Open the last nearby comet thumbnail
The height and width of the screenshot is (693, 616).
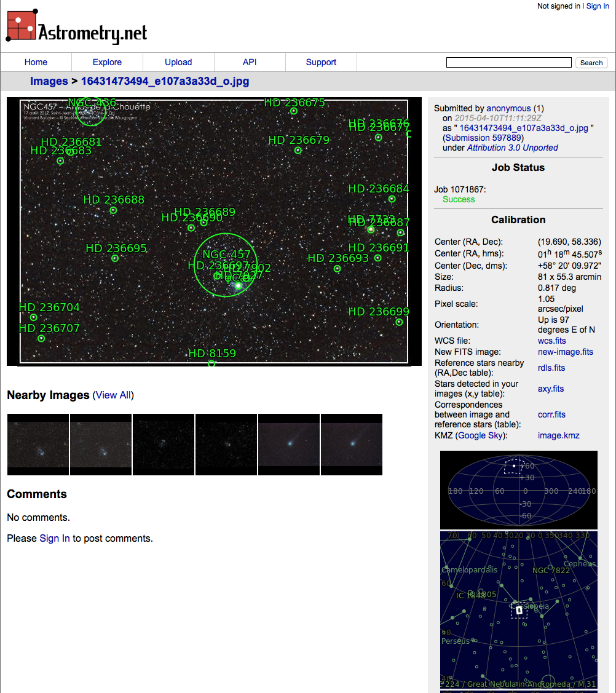352,445
